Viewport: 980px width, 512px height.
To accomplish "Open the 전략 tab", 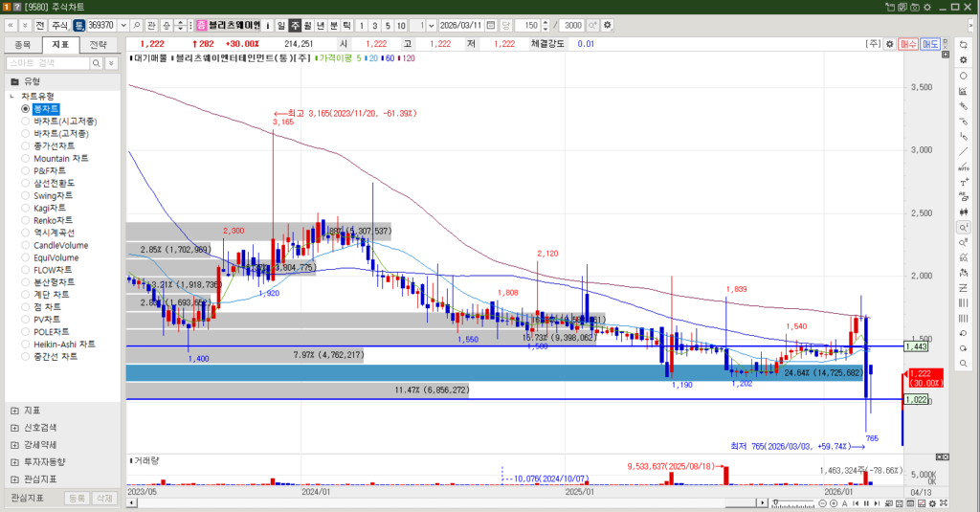I will pyautogui.click(x=98, y=44).
